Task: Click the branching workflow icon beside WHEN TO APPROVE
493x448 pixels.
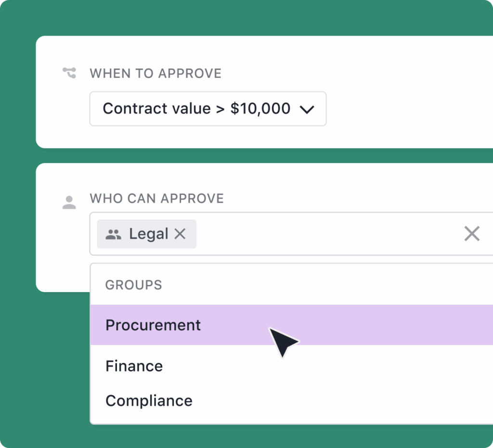Action: tap(69, 73)
